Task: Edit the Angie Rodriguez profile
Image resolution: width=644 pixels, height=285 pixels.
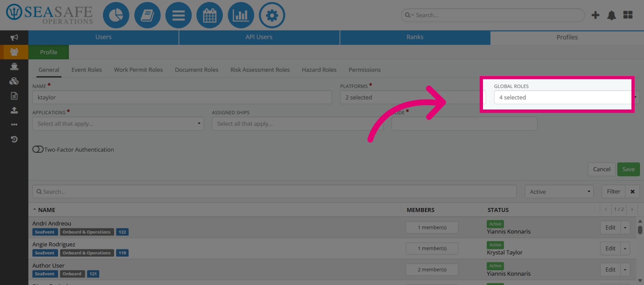Action: coord(610,248)
